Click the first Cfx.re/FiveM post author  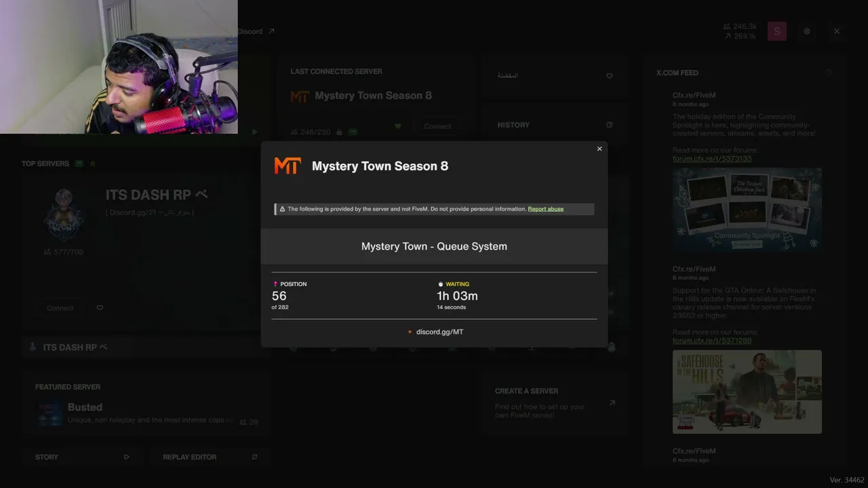click(x=694, y=96)
